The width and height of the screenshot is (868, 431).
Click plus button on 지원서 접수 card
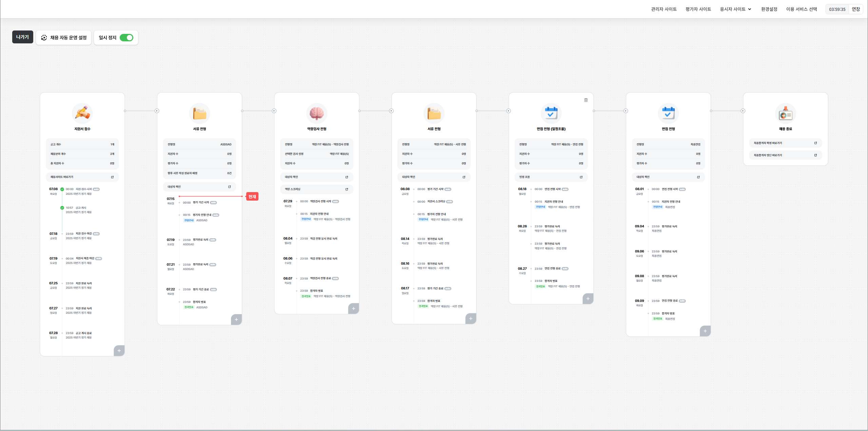pyautogui.click(x=119, y=351)
